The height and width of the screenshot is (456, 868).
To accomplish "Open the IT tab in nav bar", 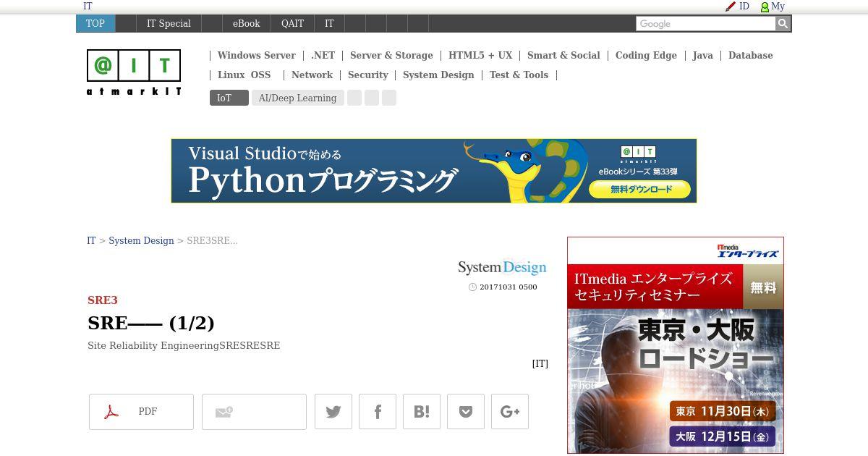I will (x=329, y=23).
